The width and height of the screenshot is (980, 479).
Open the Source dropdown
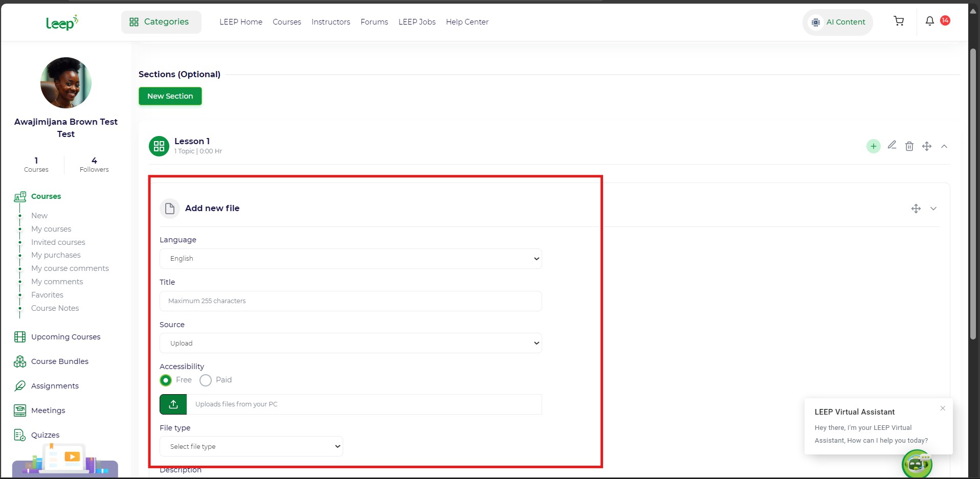point(350,344)
